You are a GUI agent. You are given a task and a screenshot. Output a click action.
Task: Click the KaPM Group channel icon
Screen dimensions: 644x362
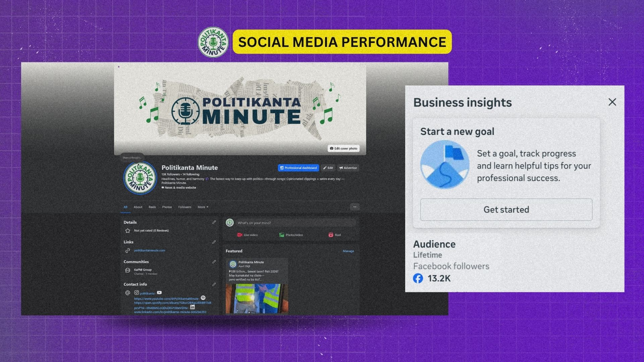pyautogui.click(x=127, y=270)
